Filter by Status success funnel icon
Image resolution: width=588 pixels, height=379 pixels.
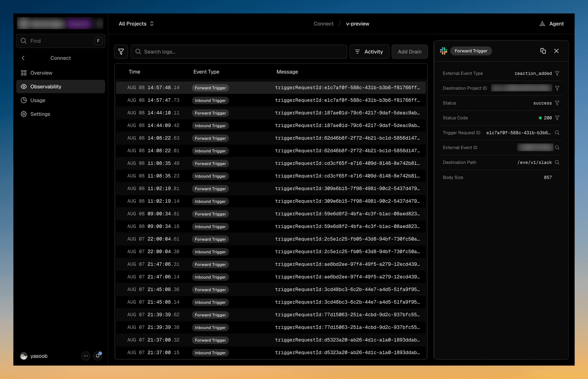point(557,103)
